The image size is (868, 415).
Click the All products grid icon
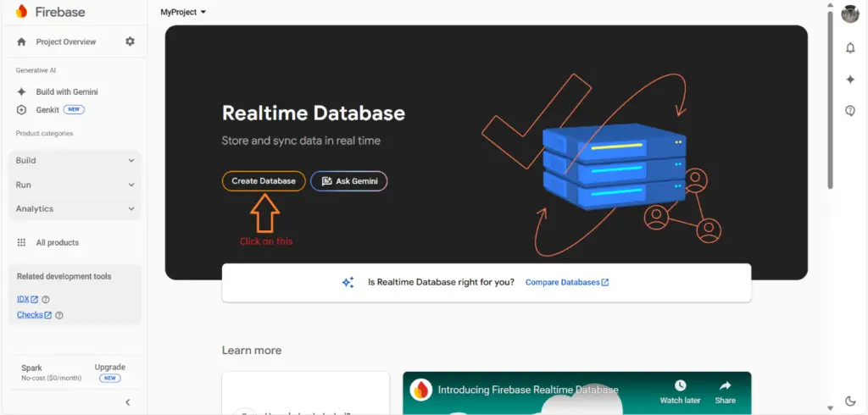[x=21, y=242]
